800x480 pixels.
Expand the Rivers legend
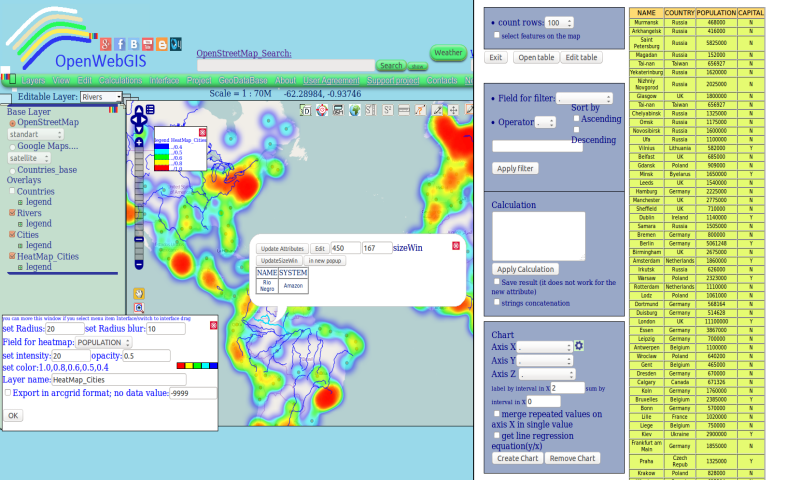click(20, 224)
